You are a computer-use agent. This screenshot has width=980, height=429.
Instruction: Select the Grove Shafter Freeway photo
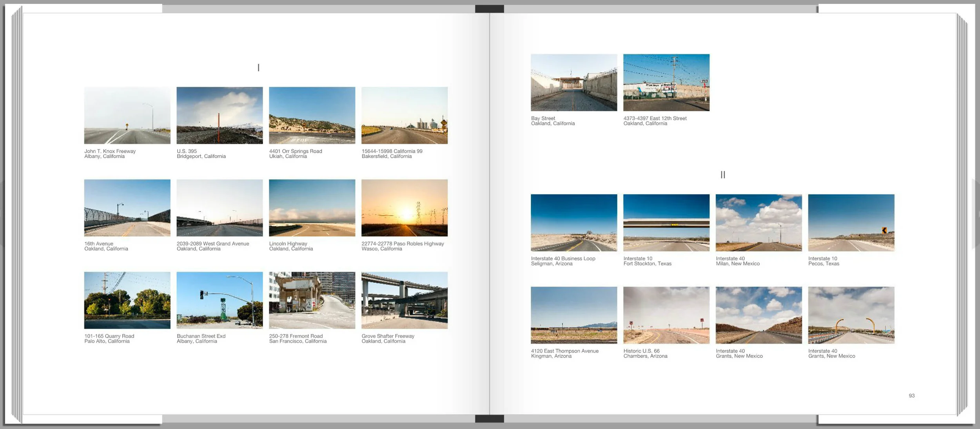[x=404, y=300]
